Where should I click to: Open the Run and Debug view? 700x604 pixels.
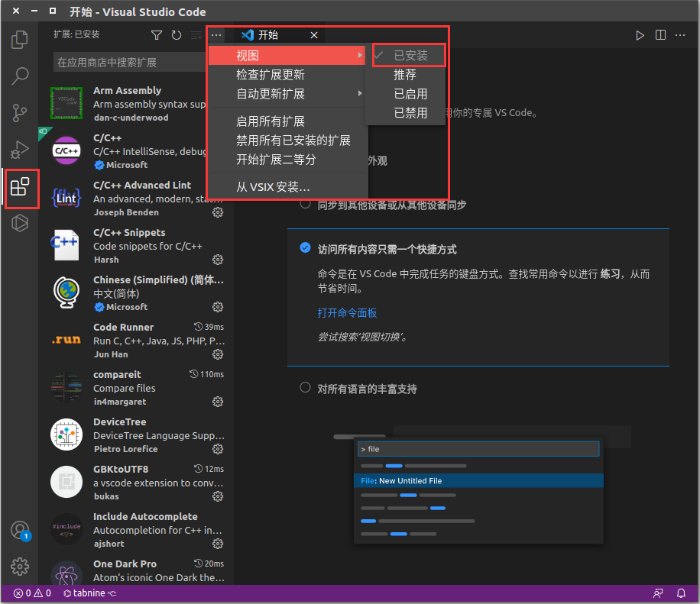(x=20, y=150)
